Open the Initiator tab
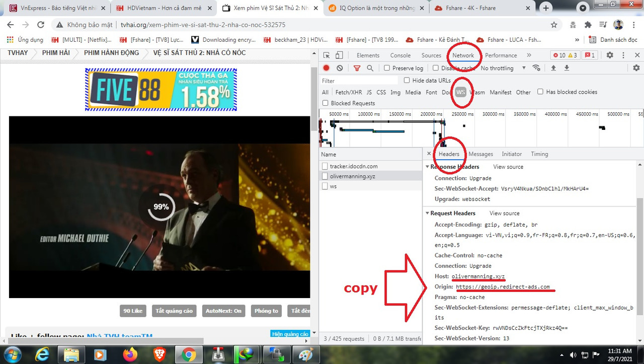 (x=512, y=154)
